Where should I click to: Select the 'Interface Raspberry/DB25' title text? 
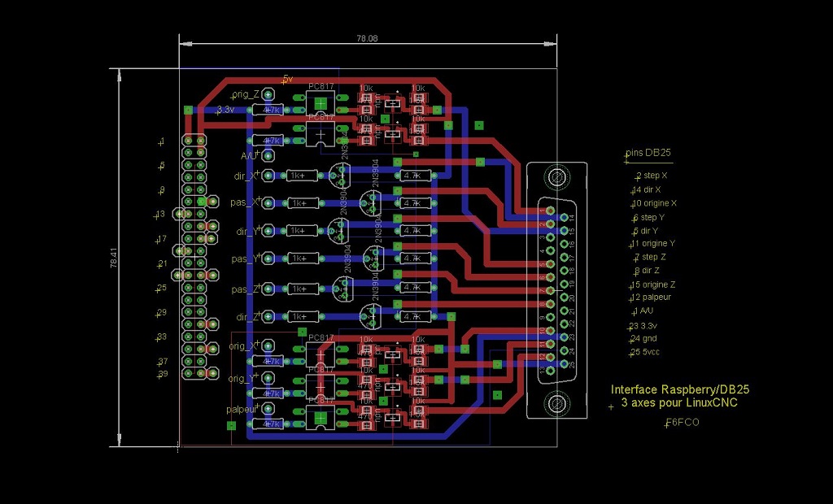(680, 390)
